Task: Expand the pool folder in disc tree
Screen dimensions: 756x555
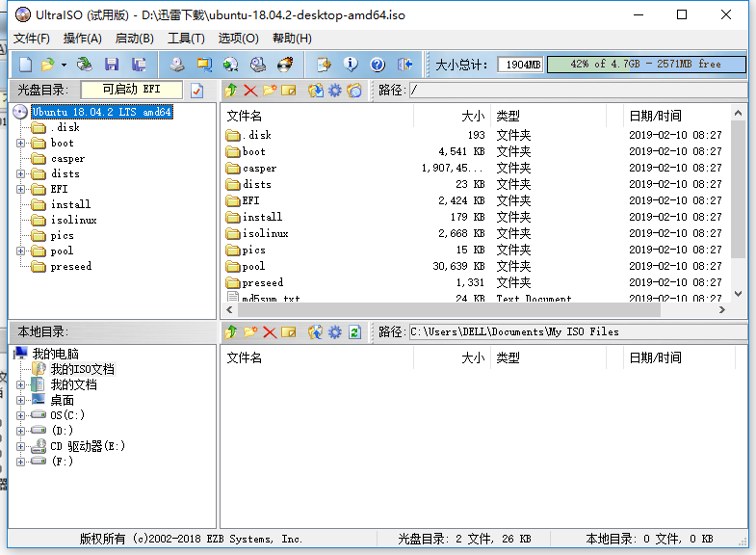Action: [x=21, y=251]
